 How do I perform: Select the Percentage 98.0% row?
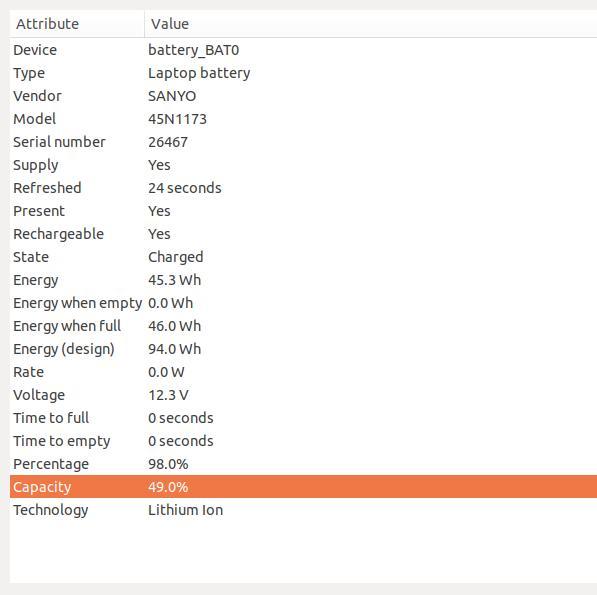[x=303, y=464]
